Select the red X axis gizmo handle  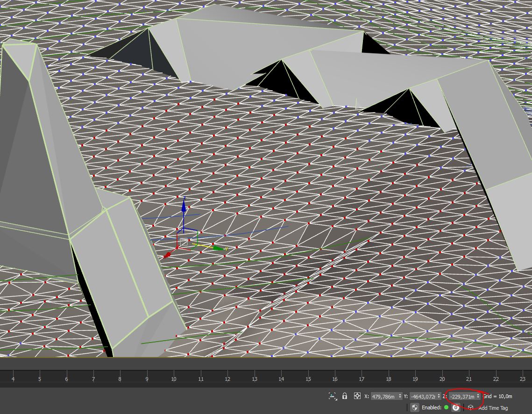click(168, 255)
